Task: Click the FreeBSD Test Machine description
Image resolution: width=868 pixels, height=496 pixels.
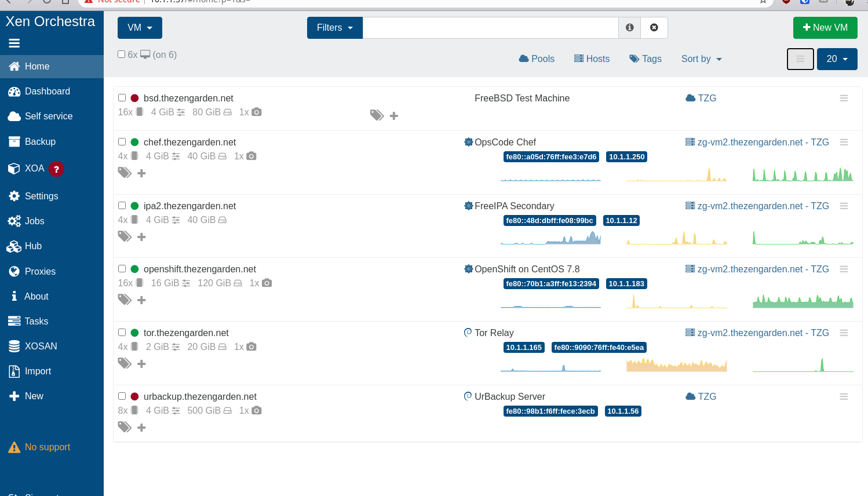Action: (x=522, y=99)
